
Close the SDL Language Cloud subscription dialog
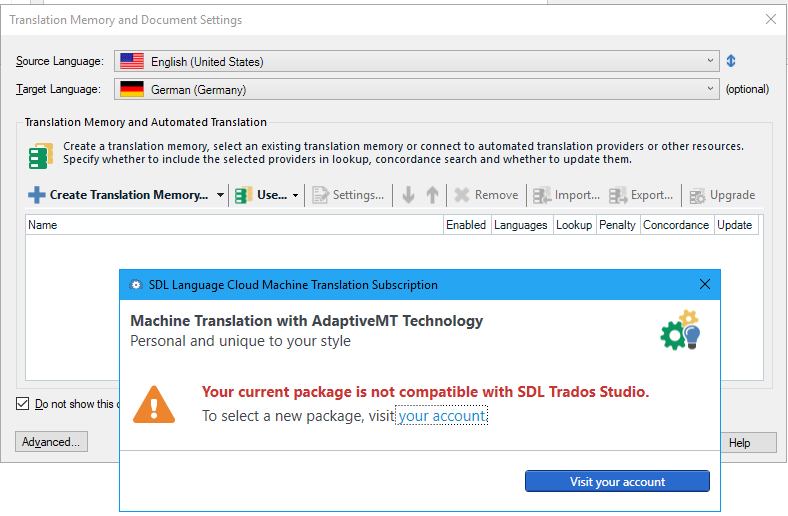(x=705, y=284)
